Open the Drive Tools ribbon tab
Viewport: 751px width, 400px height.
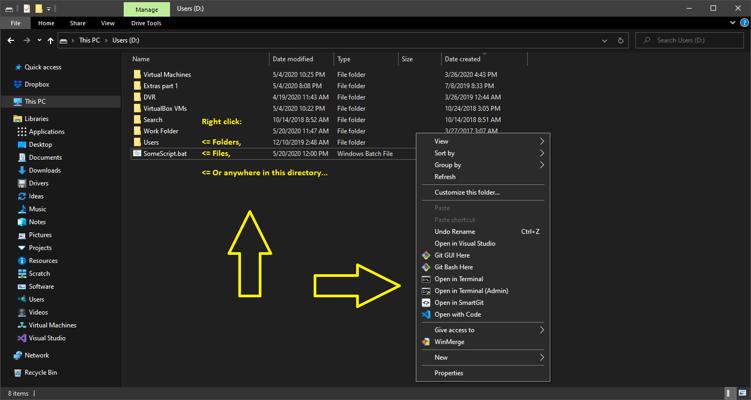click(146, 23)
